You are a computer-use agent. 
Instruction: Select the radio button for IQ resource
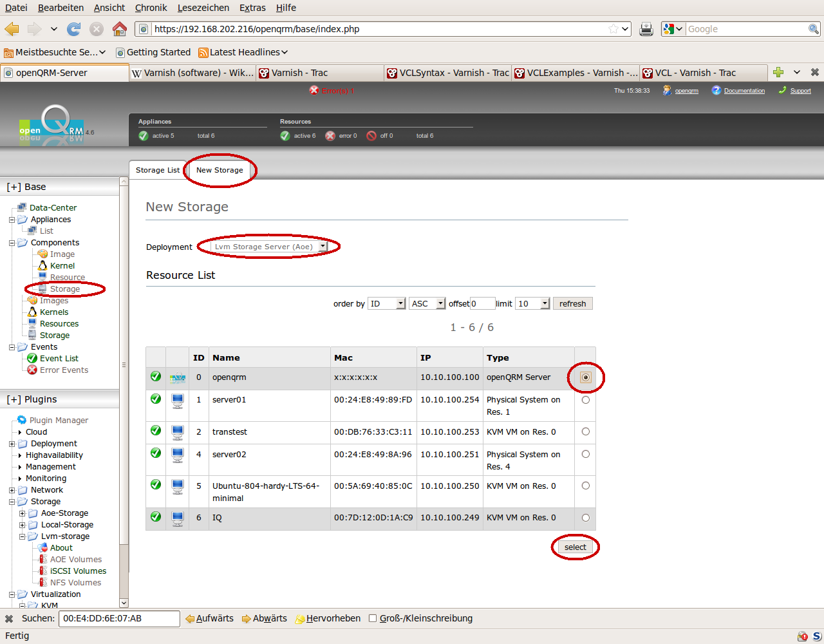click(x=585, y=518)
